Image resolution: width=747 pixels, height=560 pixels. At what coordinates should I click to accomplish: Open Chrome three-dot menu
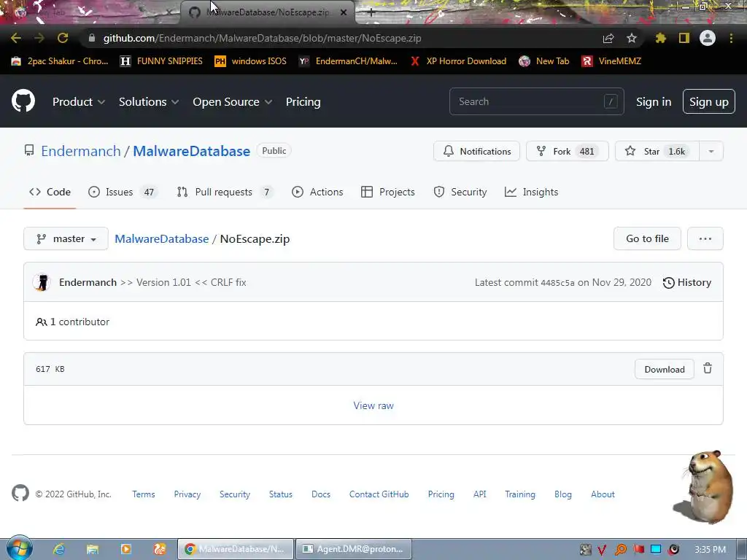click(x=731, y=38)
